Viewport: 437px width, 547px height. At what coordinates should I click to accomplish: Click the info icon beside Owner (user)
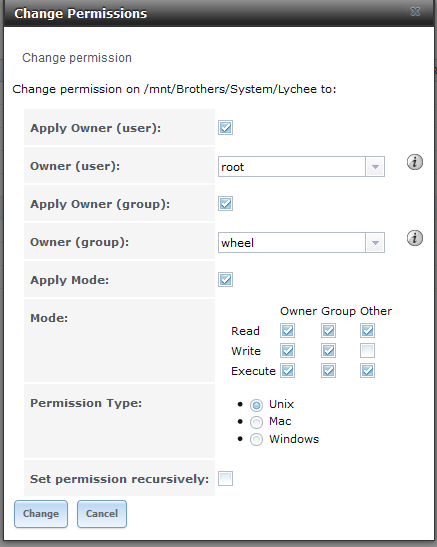[415, 162]
